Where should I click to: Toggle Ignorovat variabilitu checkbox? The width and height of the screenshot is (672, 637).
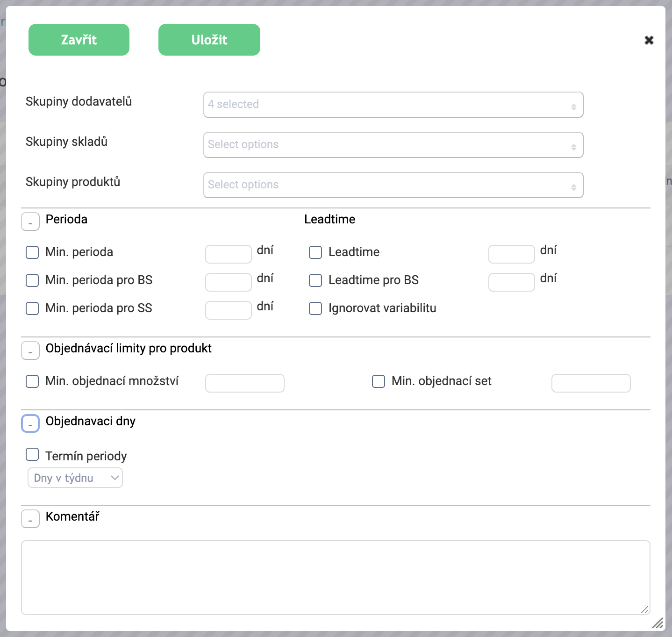click(x=315, y=308)
